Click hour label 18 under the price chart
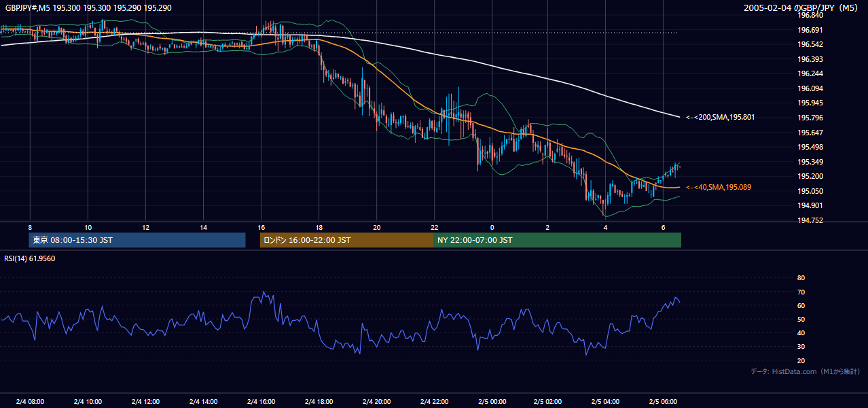Viewport: 868px width, 408px height. [319, 227]
